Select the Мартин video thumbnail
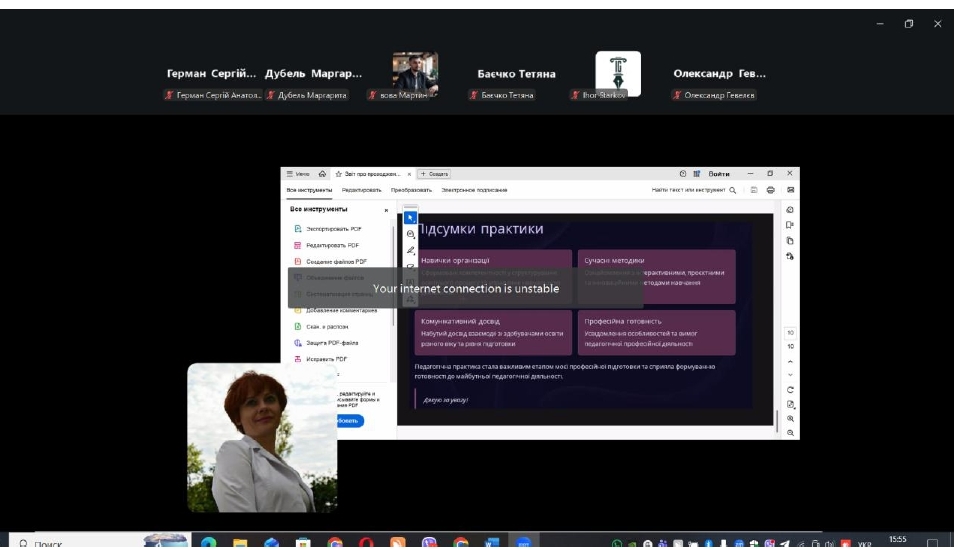 pos(415,74)
